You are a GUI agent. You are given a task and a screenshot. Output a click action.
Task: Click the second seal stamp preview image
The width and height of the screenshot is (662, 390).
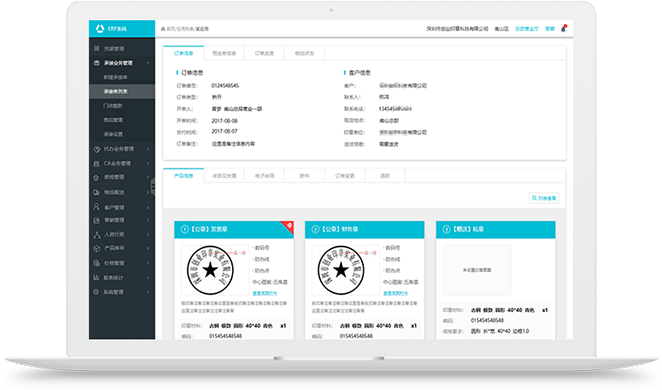pos(341,270)
